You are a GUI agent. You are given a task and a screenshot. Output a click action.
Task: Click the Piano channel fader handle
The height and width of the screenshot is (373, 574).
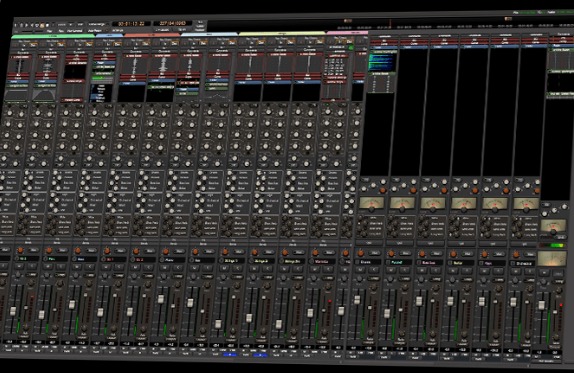[x=161, y=299]
